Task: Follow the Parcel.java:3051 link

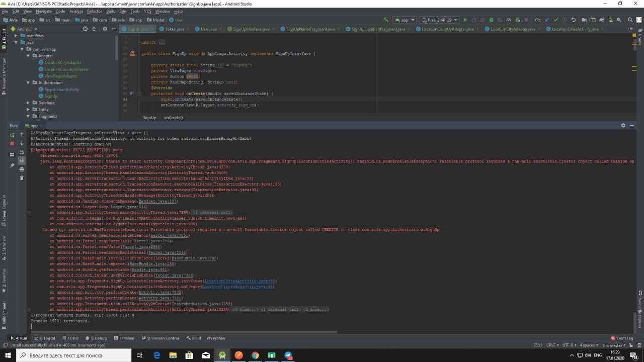Action: pyautogui.click(x=170, y=235)
